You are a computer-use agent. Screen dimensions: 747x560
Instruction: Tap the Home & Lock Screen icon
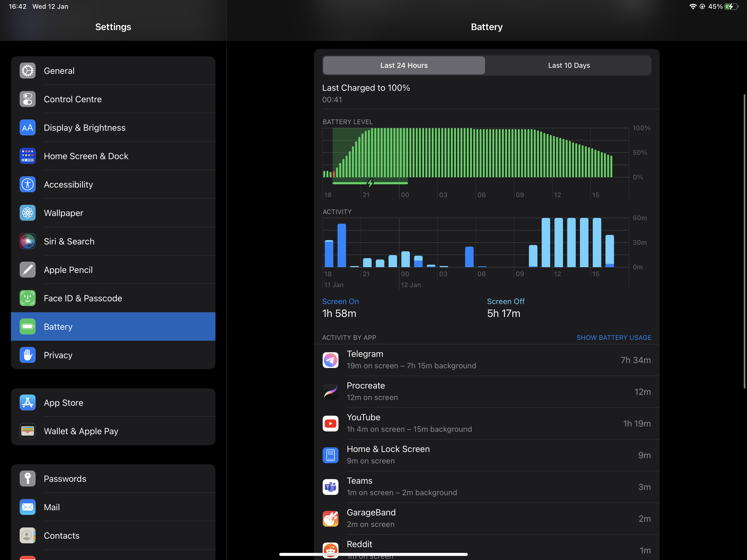330,455
